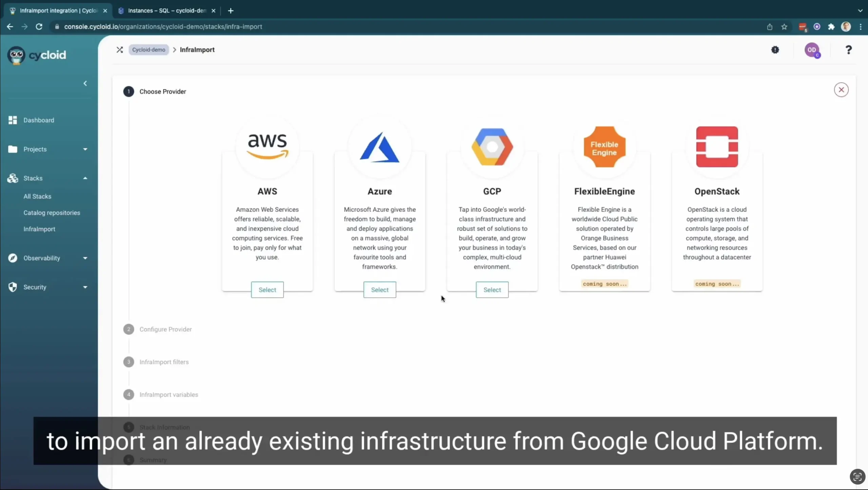The image size is (868, 490).
Task: Open the help question mark
Action: pyautogui.click(x=848, y=50)
